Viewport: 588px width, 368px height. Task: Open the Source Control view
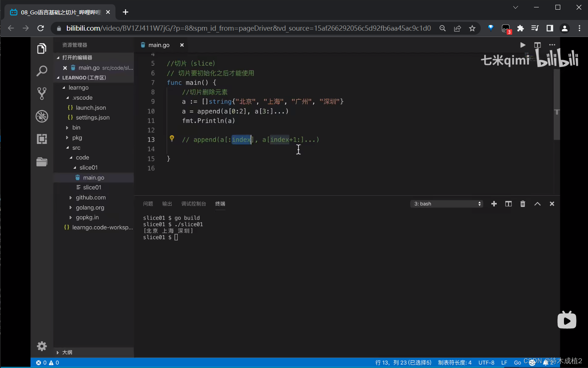(x=42, y=93)
